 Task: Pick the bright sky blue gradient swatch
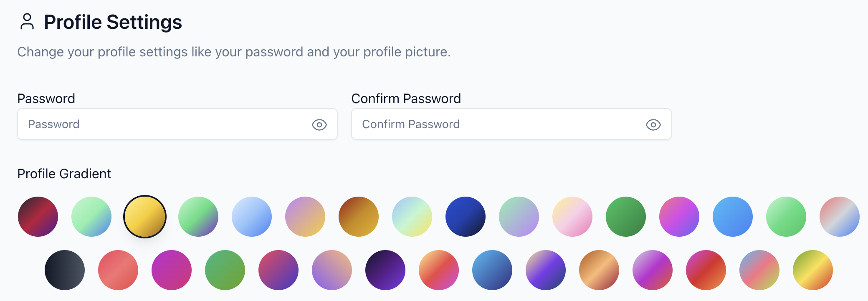[733, 217]
